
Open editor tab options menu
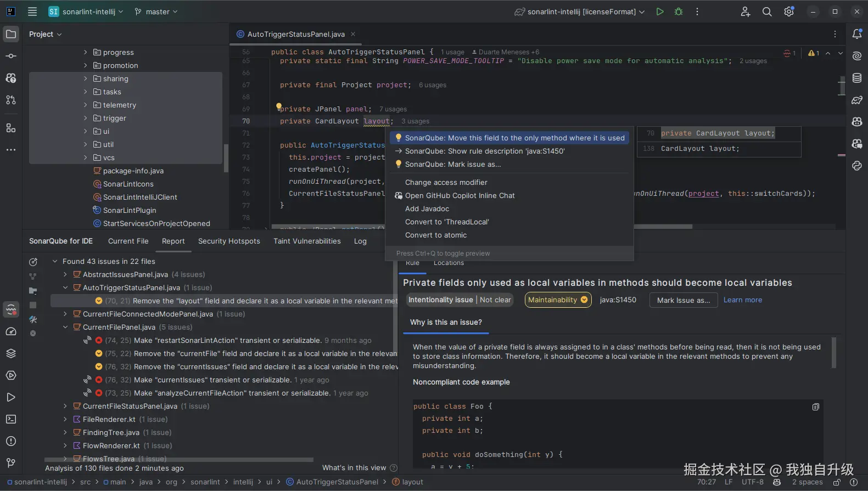tap(835, 34)
